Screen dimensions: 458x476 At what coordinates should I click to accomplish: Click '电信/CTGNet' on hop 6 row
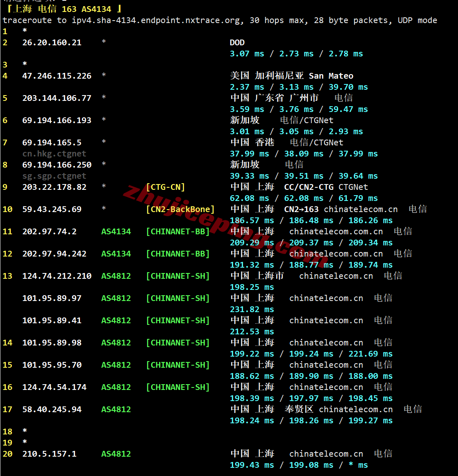pos(306,120)
